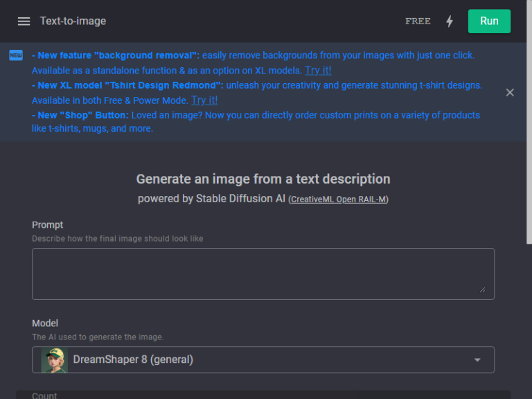
Task: Open the DreamShaper 8 model dropdown
Action: coord(263,360)
